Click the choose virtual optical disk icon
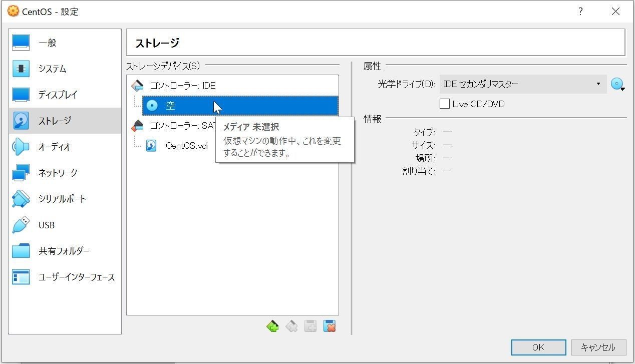The width and height of the screenshot is (635, 364). pos(618,84)
